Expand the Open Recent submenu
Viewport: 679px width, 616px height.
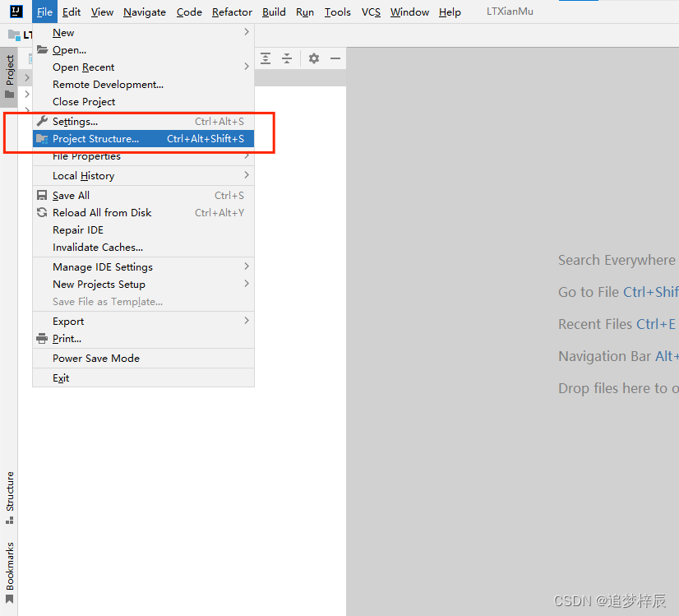[x=143, y=67]
